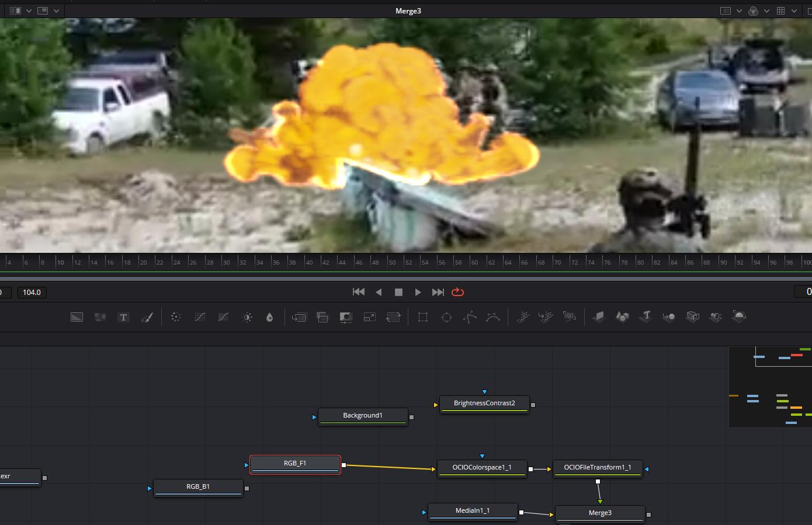Open dropdown next to color channel icon
Image resolution: width=812 pixels, height=525 pixels.
click(x=766, y=11)
